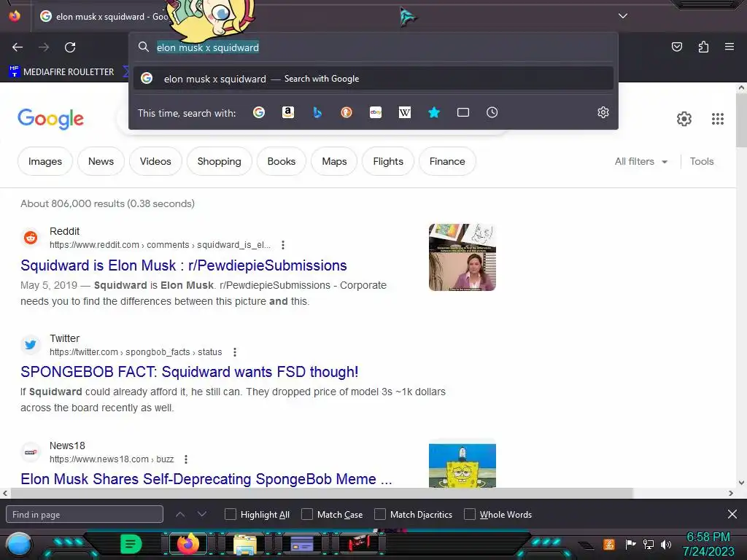Click the address bar search text

point(208,47)
